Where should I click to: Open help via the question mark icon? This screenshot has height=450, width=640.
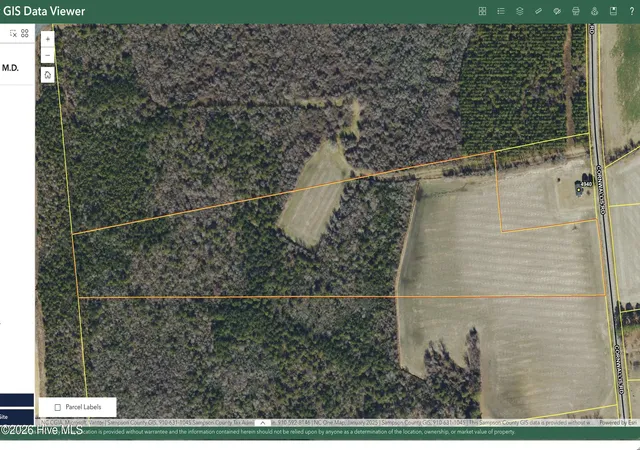[x=631, y=11]
